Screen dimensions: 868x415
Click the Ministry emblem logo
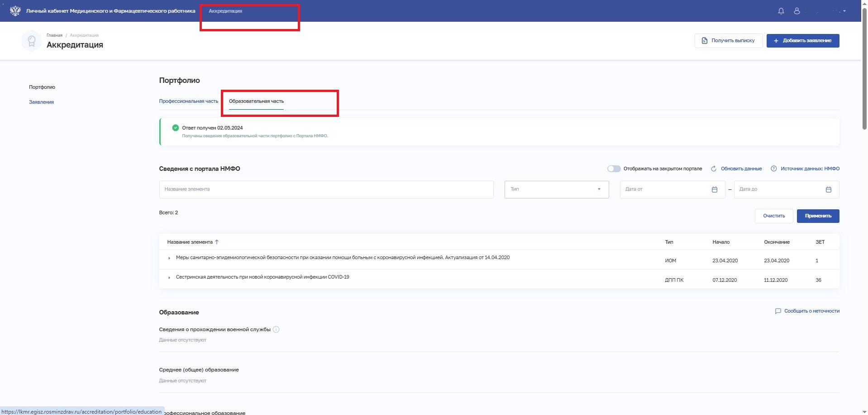[x=15, y=11]
